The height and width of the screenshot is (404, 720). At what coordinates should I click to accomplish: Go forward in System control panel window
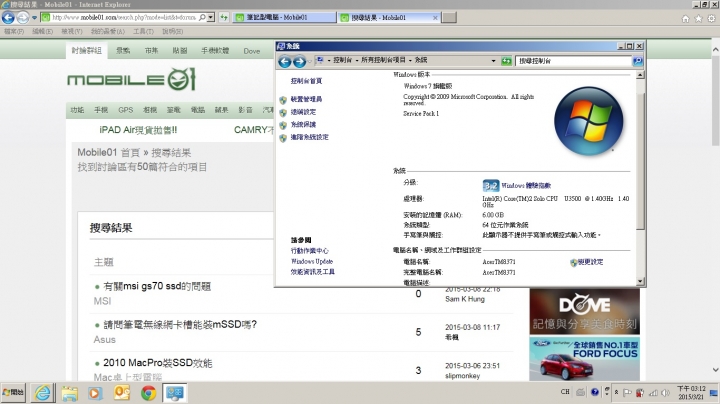[299, 61]
